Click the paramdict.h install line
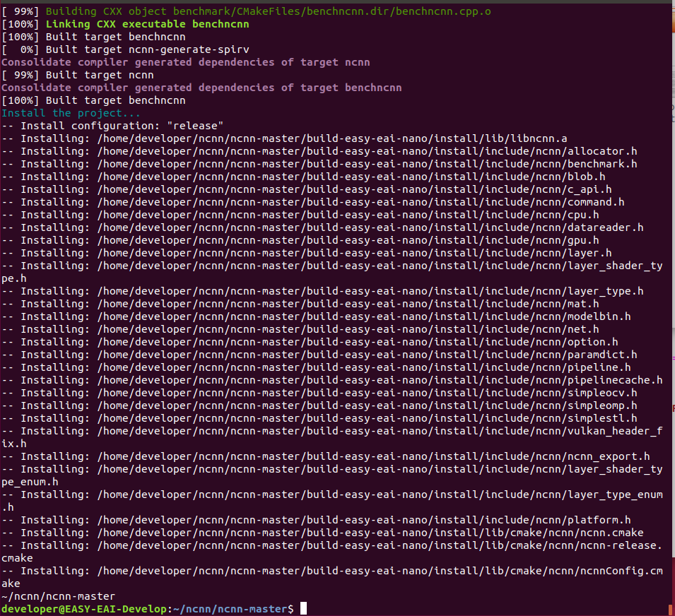The width and height of the screenshot is (675, 616). click(319, 355)
